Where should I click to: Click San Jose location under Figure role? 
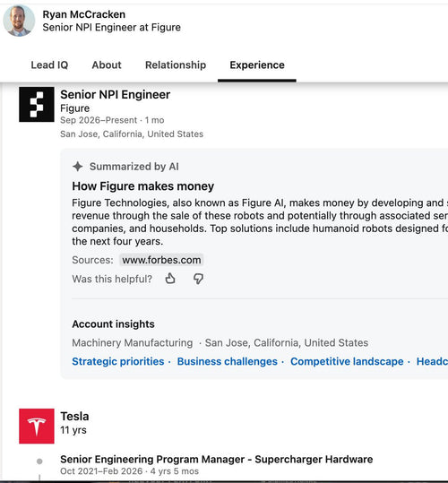[132, 134]
